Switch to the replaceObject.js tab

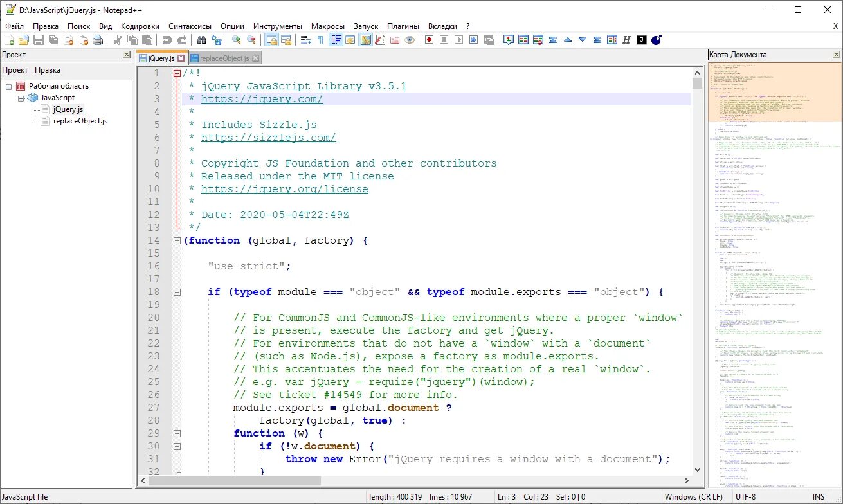225,58
